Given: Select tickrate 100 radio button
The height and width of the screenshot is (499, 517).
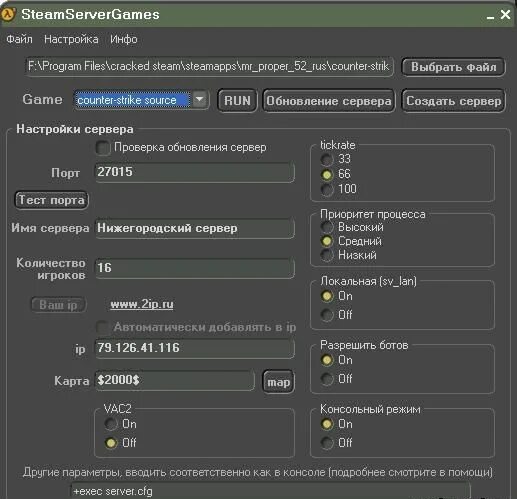Looking at the screenshot, I should (327, 190).
